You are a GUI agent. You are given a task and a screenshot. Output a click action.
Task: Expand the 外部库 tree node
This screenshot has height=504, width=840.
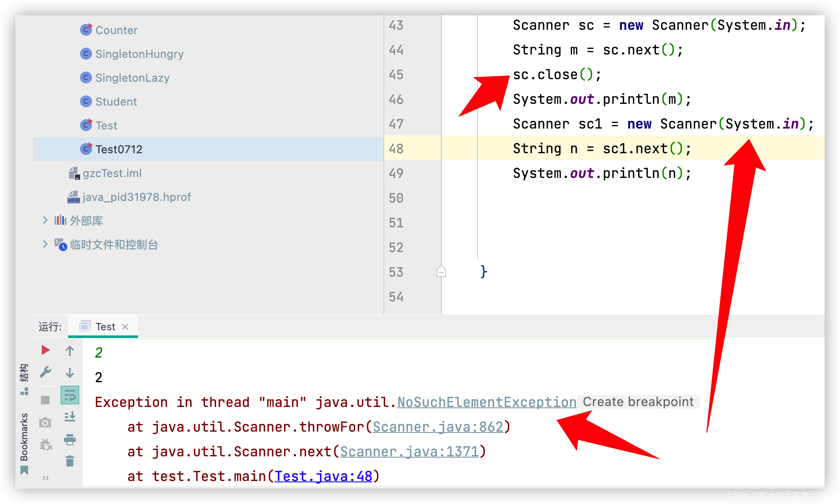click(x=45, y=220)
